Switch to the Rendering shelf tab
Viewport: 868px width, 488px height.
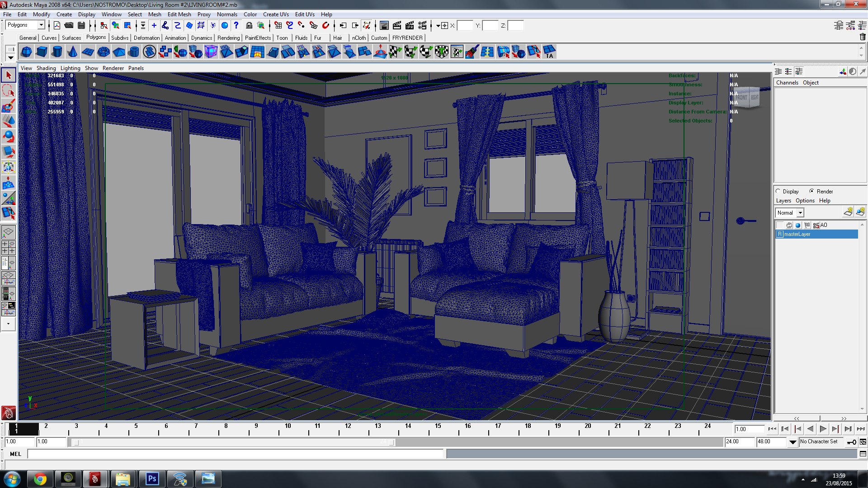[228, 38]
